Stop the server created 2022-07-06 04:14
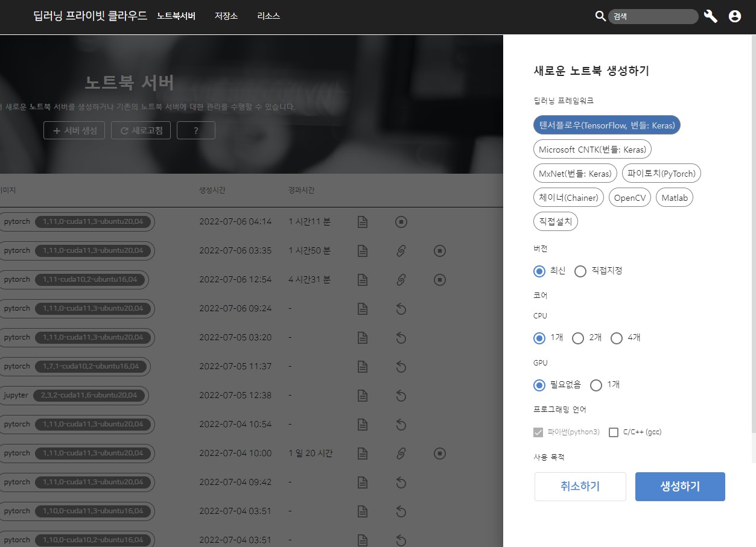 coord(401,221)
